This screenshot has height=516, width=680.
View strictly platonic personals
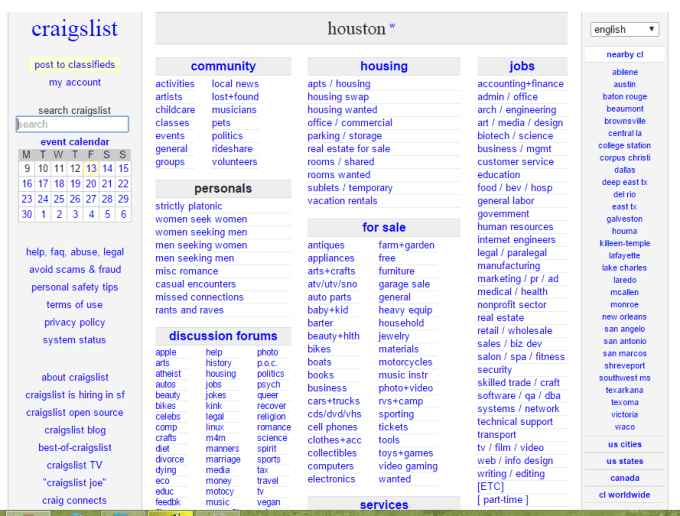[189, 206]
